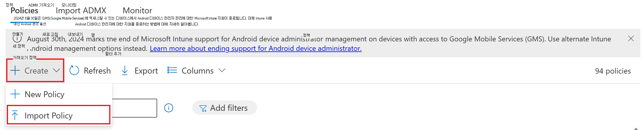
Task: Click the info icon in the Android banner
Action: (x=17, y=39)
